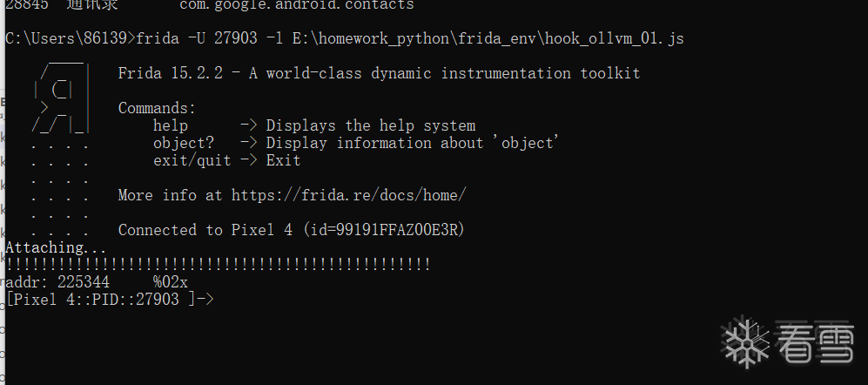Image resolution: width=868 pixels, height=385 pixels.
Task: Click the 'exit/quit' command entry
Action: click(x=192, y=160)
